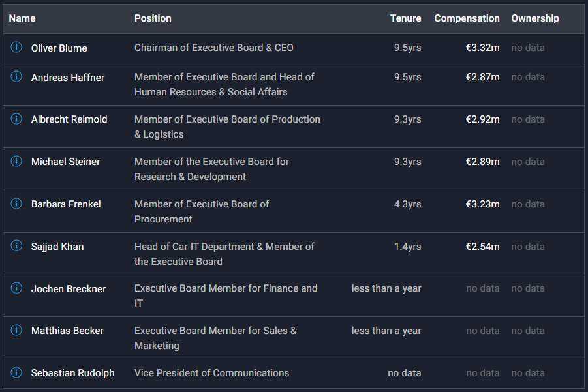588x392 pixels.
Task: Click info icon beside Oliver Blume
Action: point(16,48)
